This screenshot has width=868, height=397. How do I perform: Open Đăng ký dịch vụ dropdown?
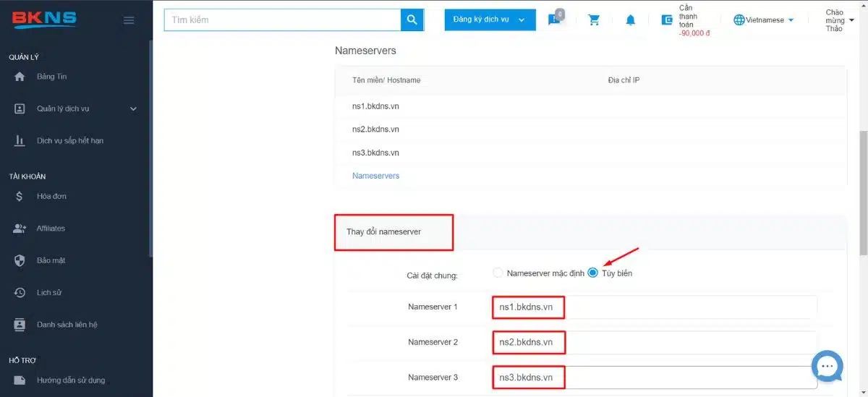(490, 20)
